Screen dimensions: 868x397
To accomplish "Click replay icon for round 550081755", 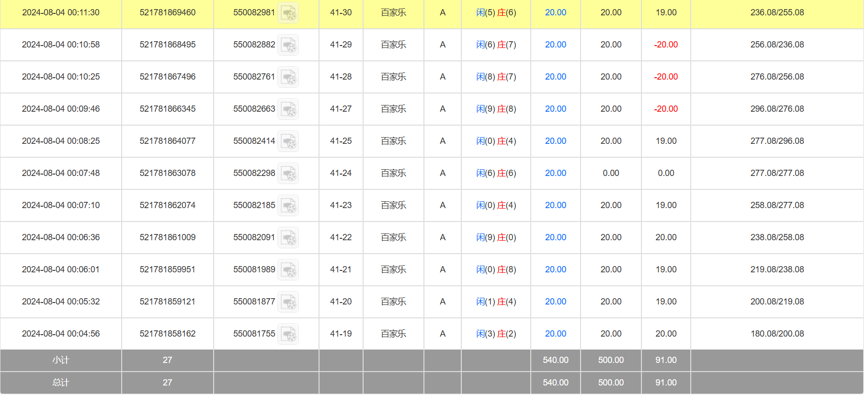I will coord(288,334).
